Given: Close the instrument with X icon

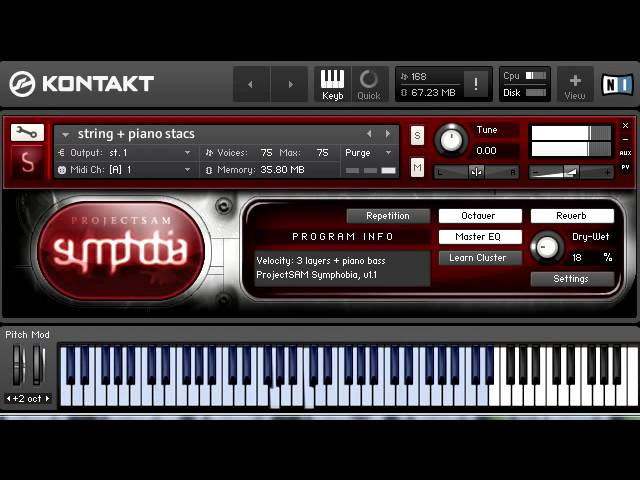Looking at the screenshot, I should coord(625,126).
